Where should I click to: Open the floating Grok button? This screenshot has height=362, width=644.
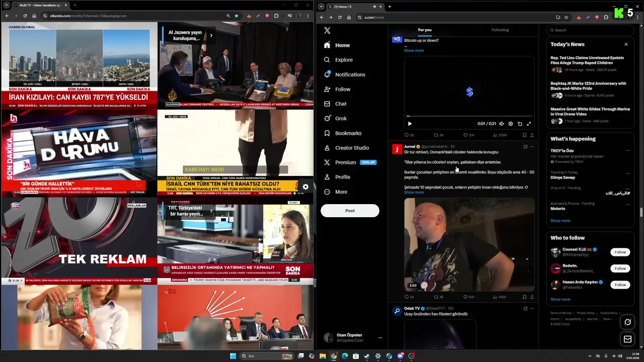627,322
